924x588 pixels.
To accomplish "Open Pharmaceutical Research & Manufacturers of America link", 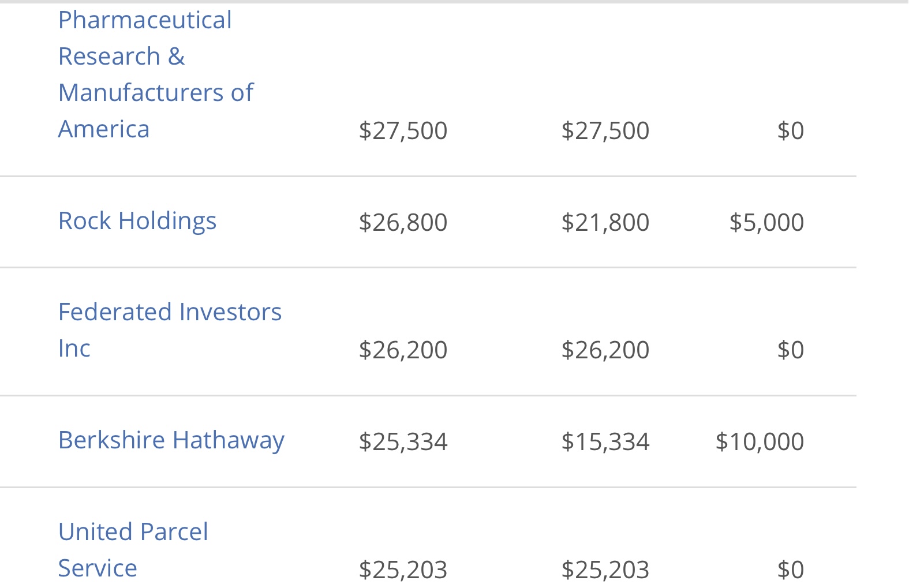I will point(156,74).
